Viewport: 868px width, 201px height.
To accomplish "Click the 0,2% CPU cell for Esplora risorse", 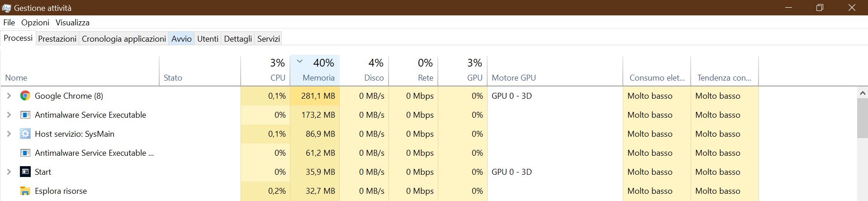I will tap(265, 191).
